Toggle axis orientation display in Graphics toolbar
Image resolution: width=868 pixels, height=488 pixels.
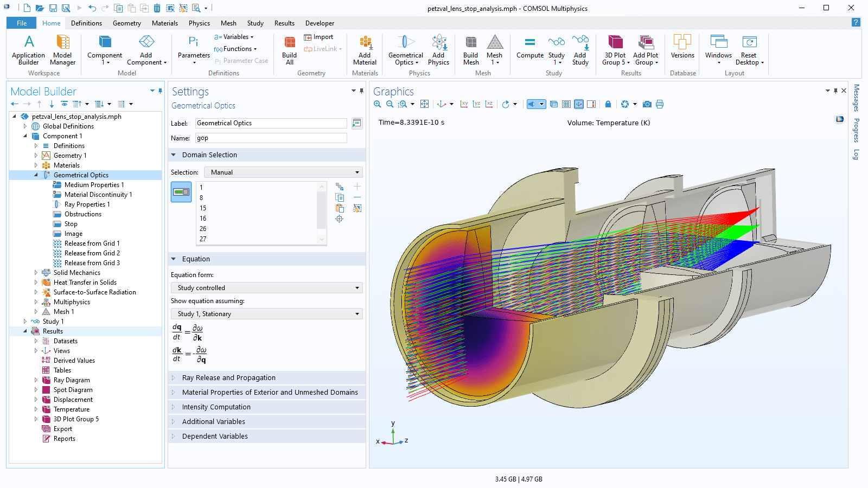[579, 104]
